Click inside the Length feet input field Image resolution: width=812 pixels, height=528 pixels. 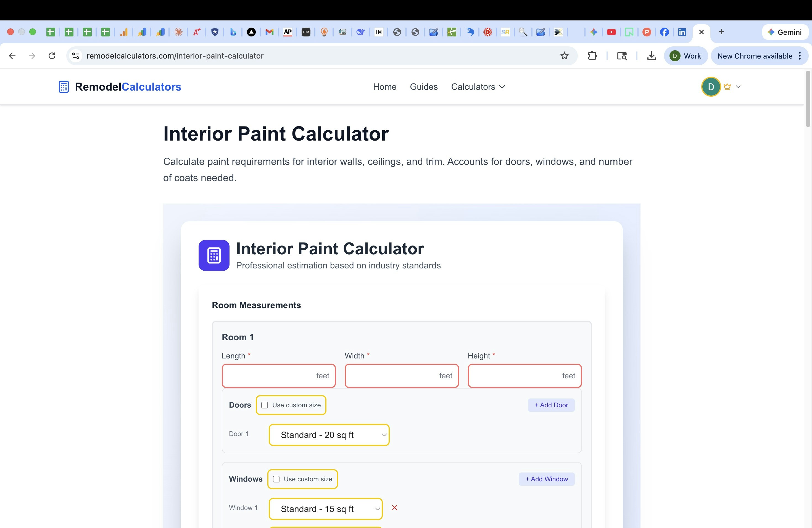click(x=278, y=376)
